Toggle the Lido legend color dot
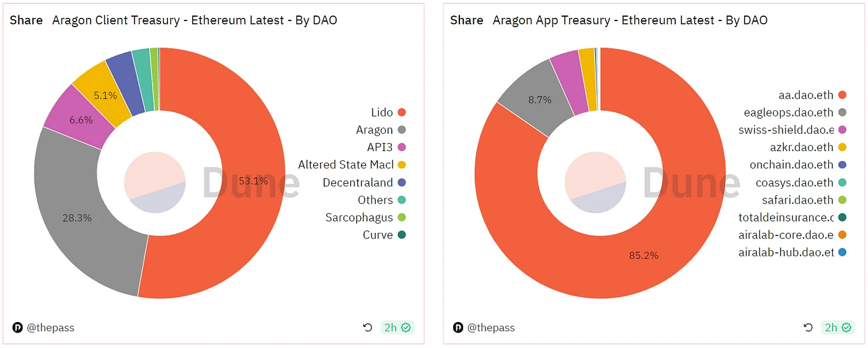This screenshot has width=868, height=348. (x=402, y=112)
